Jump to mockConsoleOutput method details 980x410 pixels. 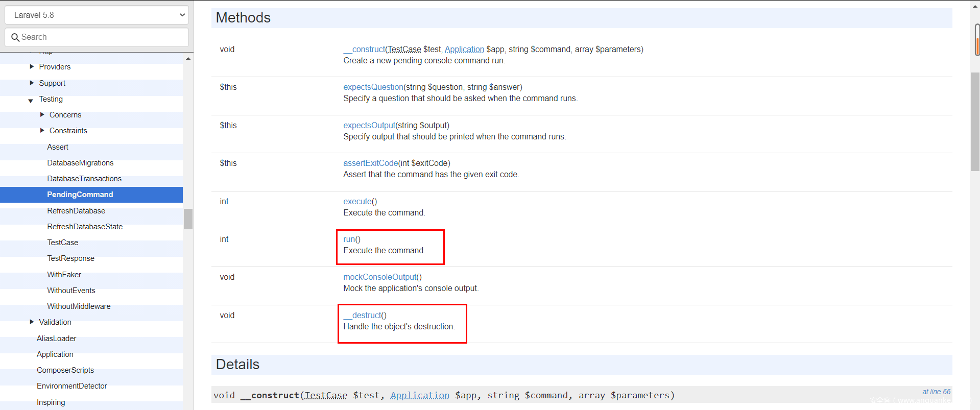tap(379, 277)
